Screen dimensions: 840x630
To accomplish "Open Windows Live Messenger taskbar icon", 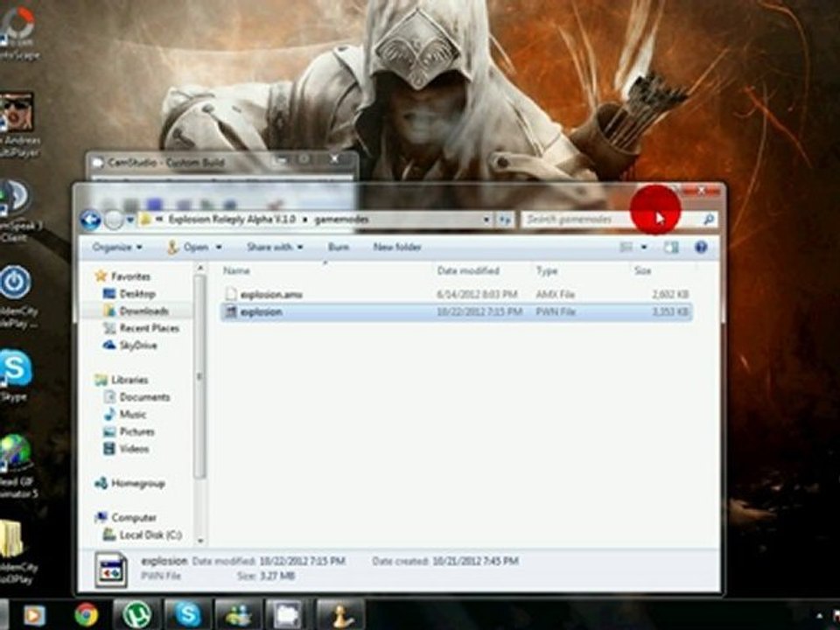I will click(x=238, y=614).
